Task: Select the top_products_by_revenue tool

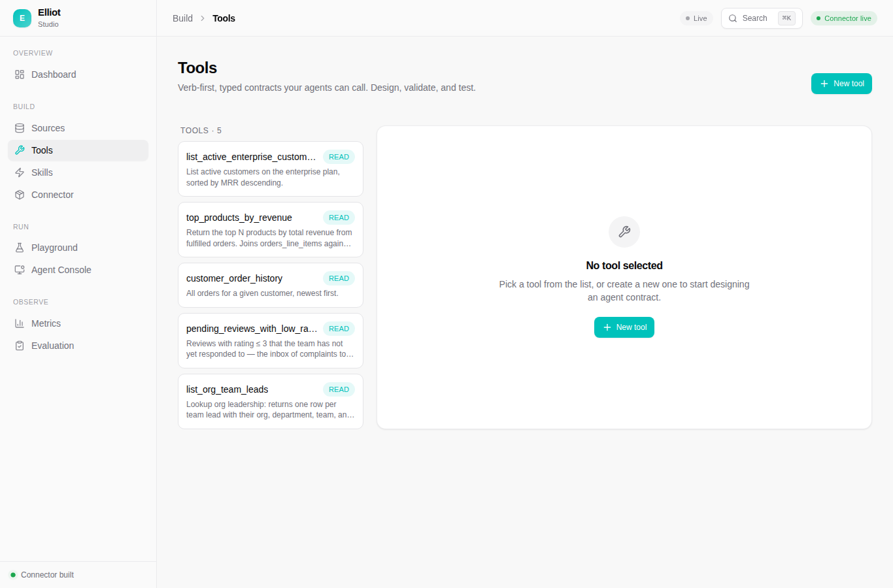Action: coord(271,230)
